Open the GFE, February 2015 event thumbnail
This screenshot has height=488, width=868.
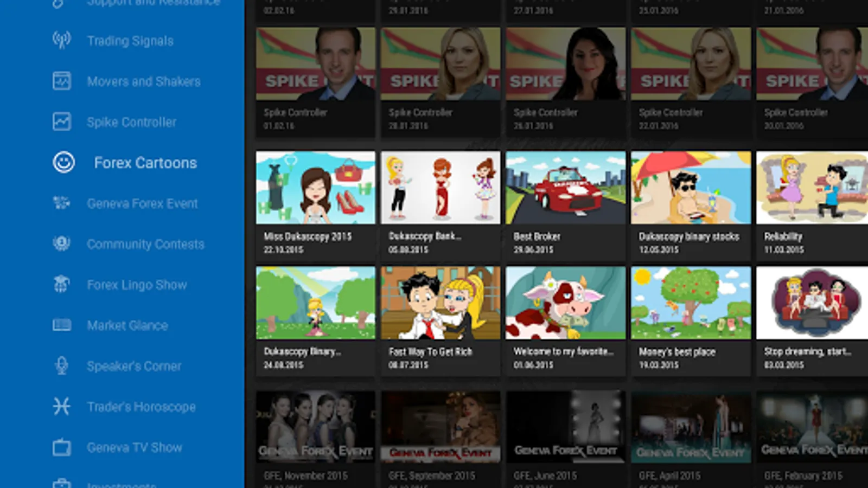coord(812,427)
